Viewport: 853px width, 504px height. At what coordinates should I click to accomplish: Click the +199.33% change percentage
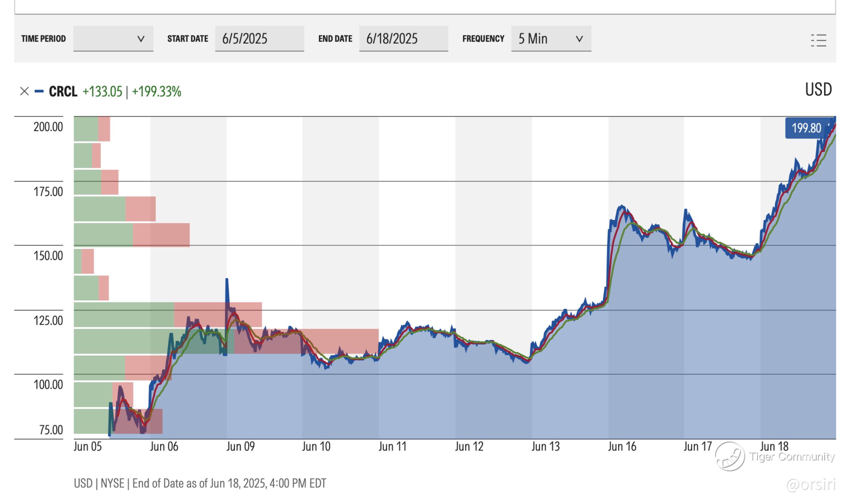click(x=156, y=91)
